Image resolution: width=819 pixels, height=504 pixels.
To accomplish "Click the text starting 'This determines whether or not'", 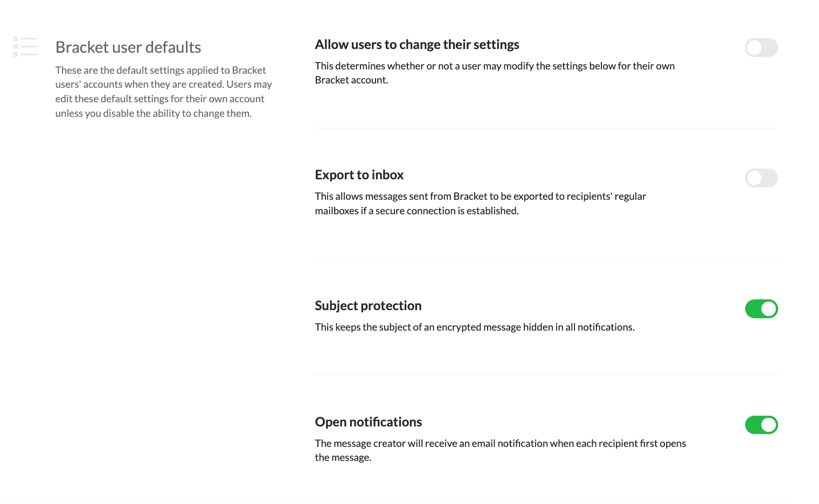I will point(494,66).
